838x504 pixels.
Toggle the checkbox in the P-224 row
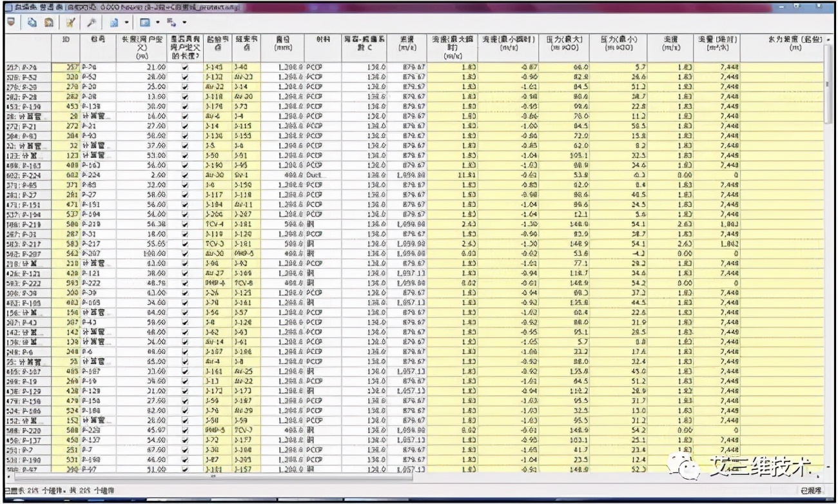coord(186,175)
